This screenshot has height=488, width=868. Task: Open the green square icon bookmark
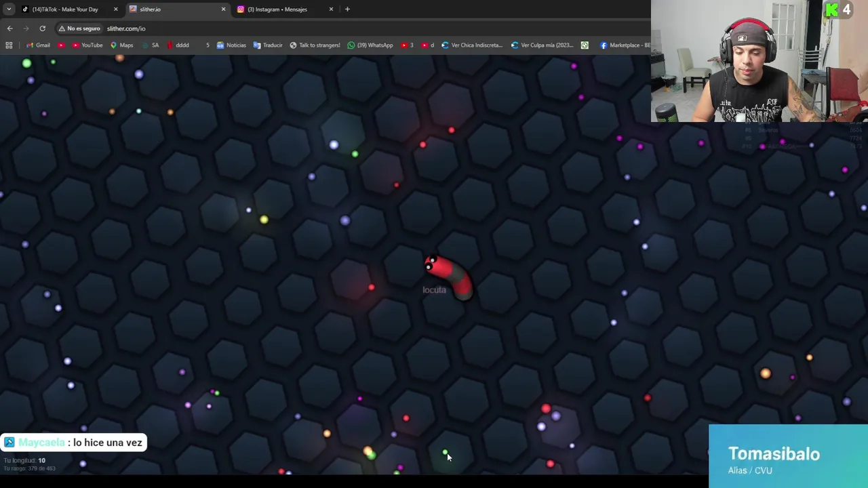click(x=585, y=45)
